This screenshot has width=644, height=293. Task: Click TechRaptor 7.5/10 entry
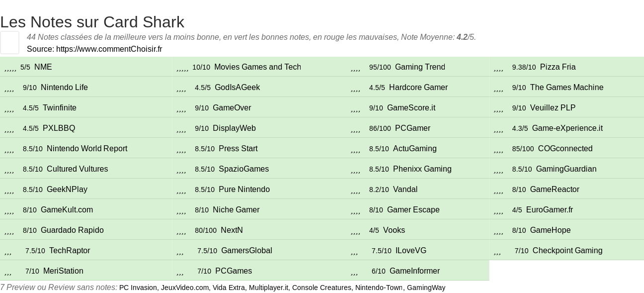(86, 250)
